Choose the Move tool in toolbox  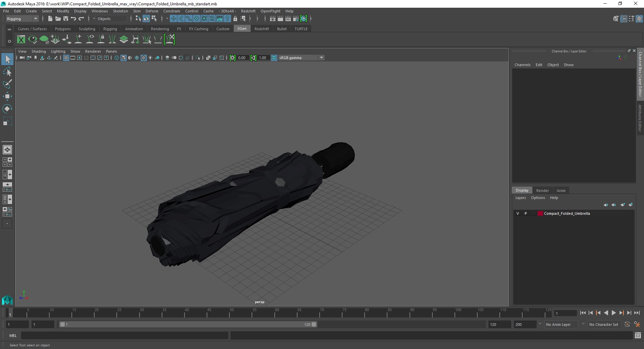[x=7, y=96]
